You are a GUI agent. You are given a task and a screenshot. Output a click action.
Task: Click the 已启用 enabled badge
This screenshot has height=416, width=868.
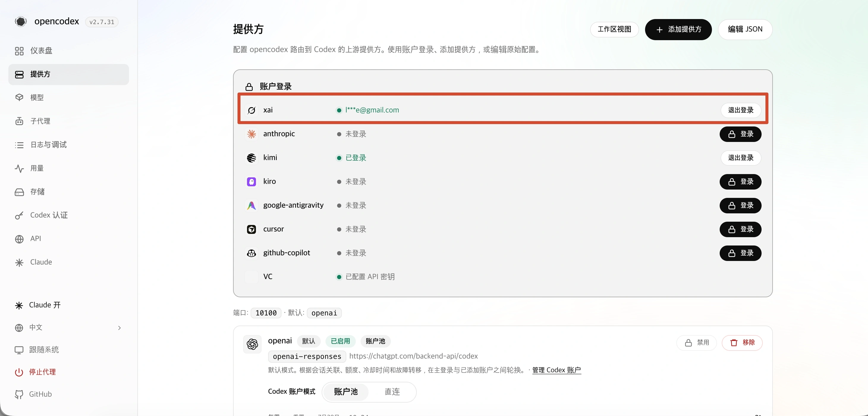340,341
